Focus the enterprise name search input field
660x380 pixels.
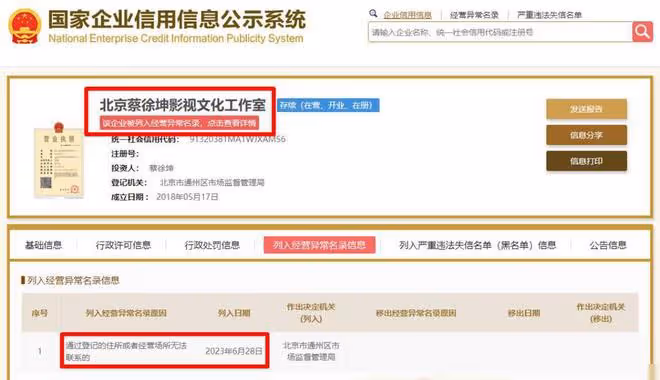click(500, 32)
